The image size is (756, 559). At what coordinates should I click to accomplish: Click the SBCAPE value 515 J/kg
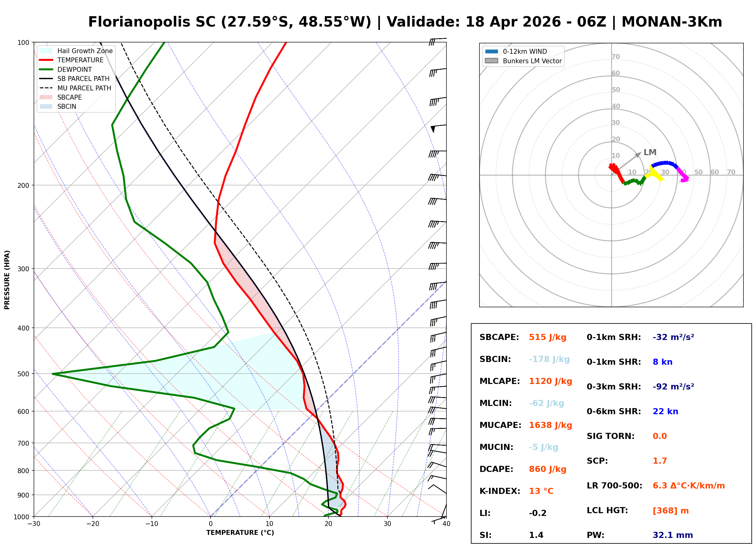(548, 337)
